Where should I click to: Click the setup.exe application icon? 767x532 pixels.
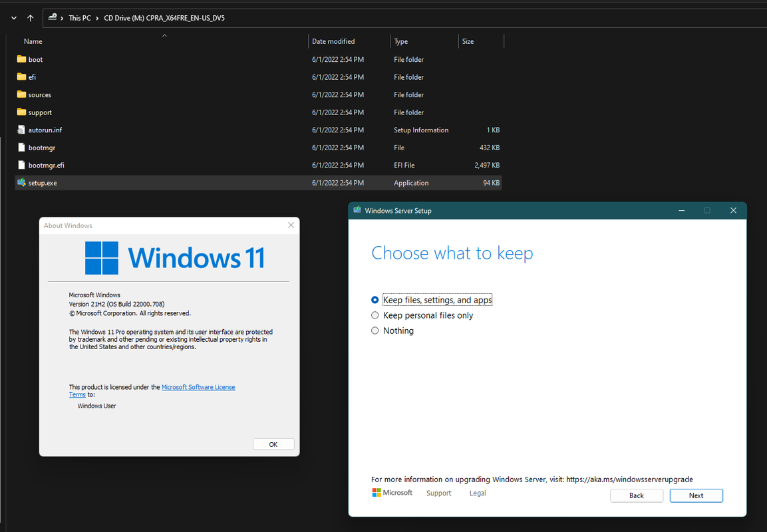(21, 182)
